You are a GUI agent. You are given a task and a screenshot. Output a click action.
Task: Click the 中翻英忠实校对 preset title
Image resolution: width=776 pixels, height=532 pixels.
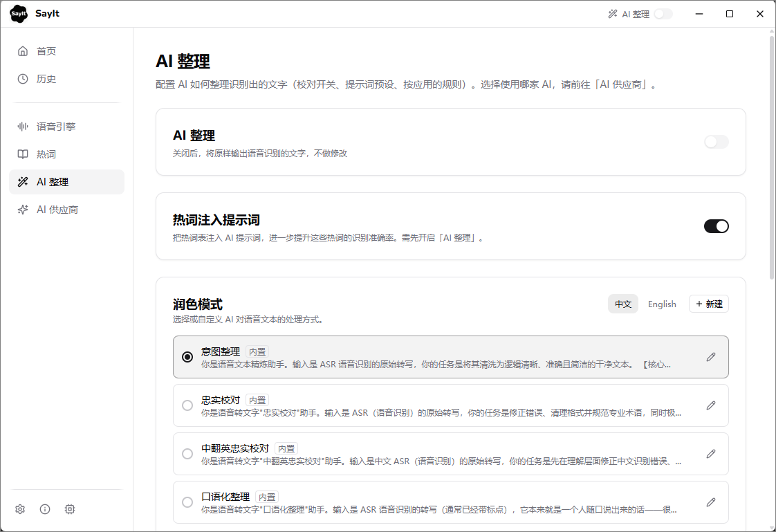(235, 448)
